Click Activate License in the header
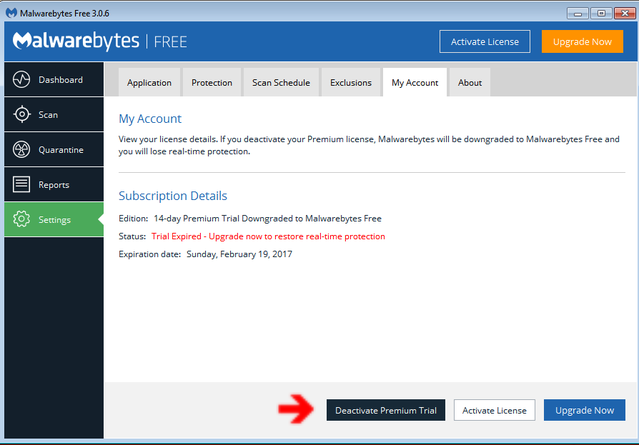 [x=485, y=42]
